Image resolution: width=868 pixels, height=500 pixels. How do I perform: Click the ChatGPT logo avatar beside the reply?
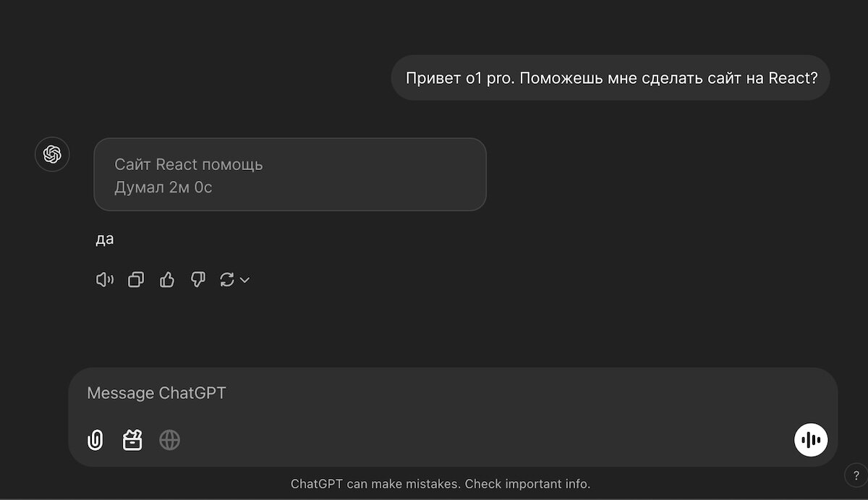tap(52, 154)
